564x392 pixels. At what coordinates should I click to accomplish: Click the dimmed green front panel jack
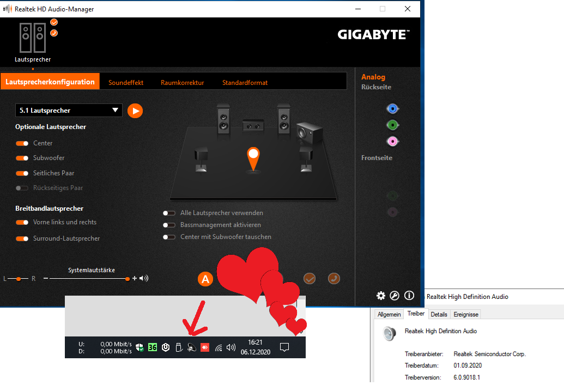(x=392, y=196)
